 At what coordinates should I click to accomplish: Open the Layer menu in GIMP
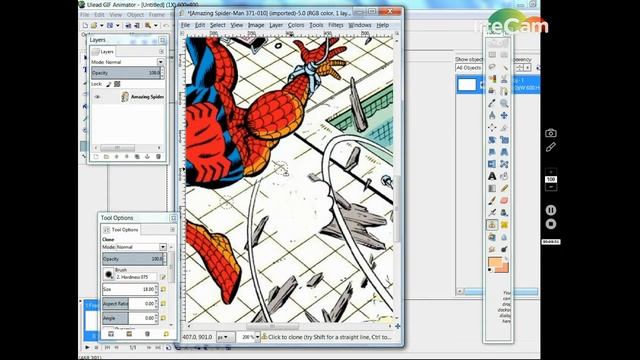tap(276, 25)
